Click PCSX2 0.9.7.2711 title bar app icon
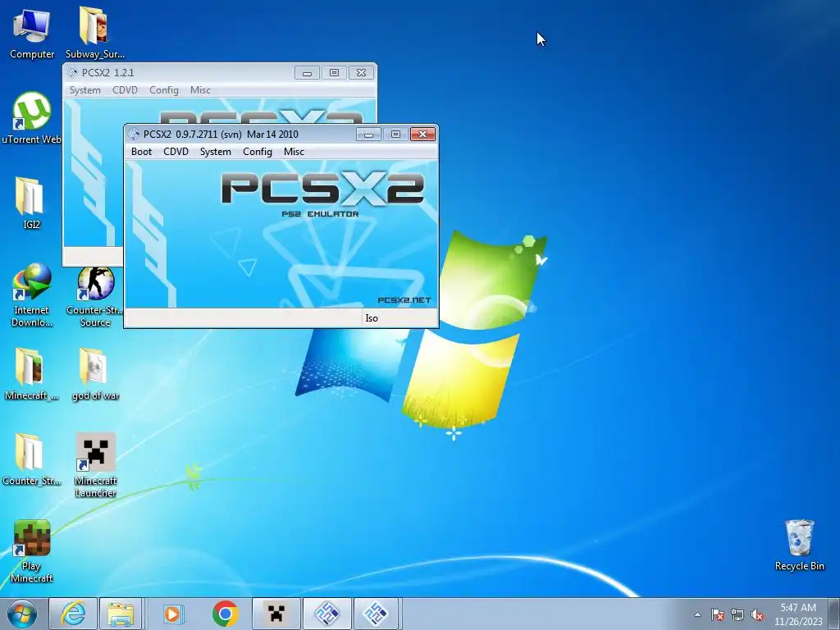840x630 pixels. point(134,134)
